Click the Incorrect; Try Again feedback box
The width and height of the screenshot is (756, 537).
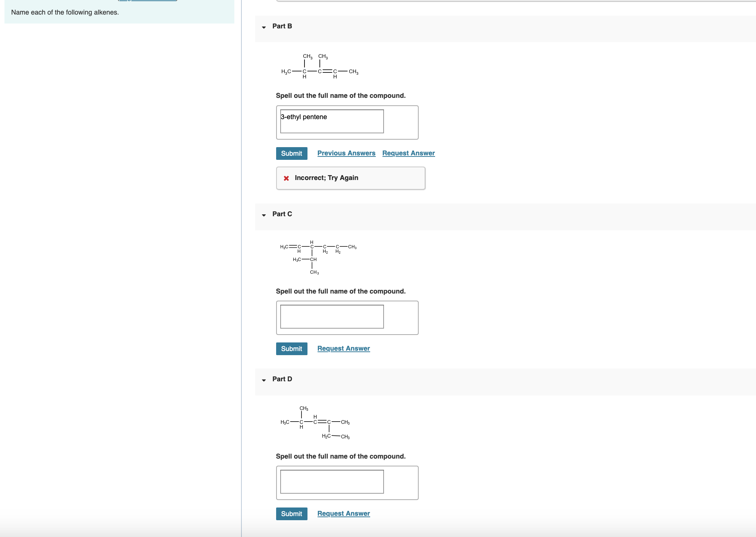click(x=350, y=178)
